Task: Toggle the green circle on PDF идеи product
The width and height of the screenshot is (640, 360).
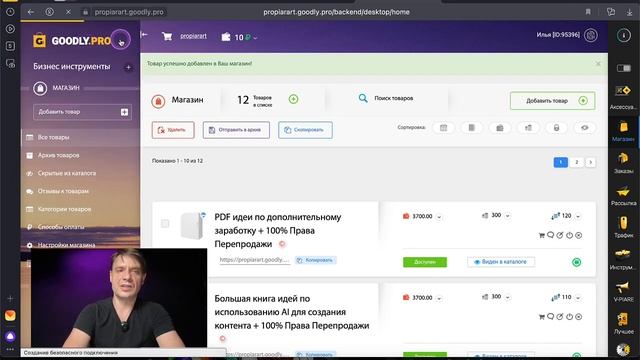Action: (x=576, y=262)
